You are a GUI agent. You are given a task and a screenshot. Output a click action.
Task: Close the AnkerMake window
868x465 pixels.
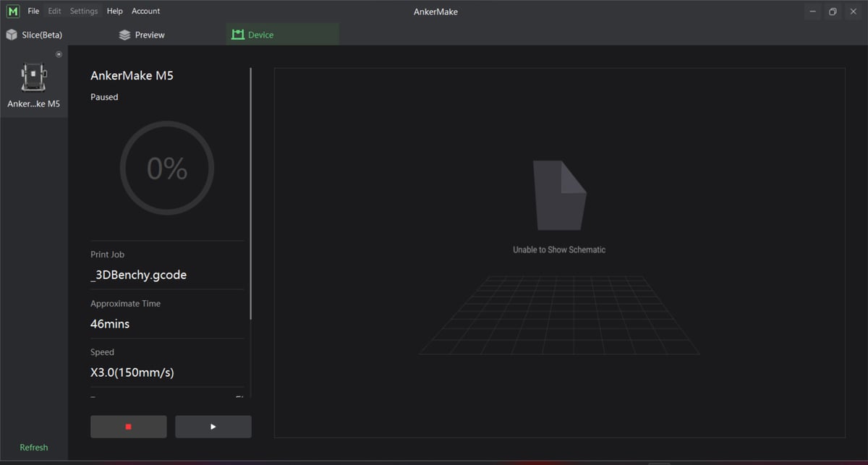point(852,12)
